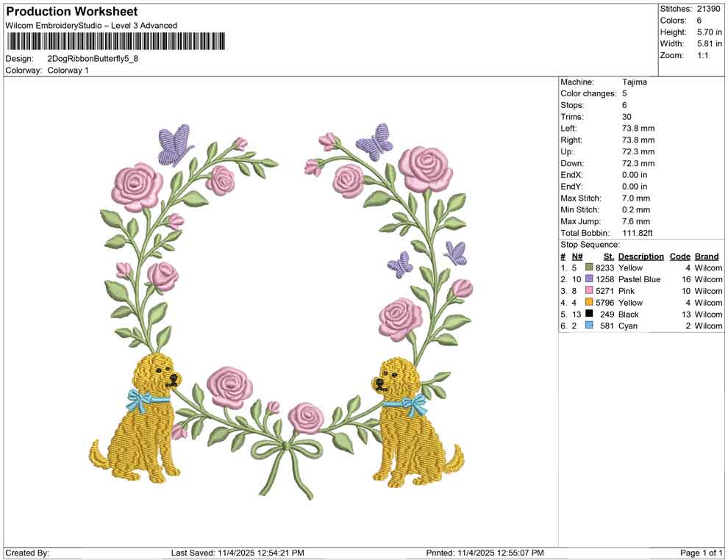Sort by the Description column header
This screenshot has width=728, height=560.
[x=640, y=256]
